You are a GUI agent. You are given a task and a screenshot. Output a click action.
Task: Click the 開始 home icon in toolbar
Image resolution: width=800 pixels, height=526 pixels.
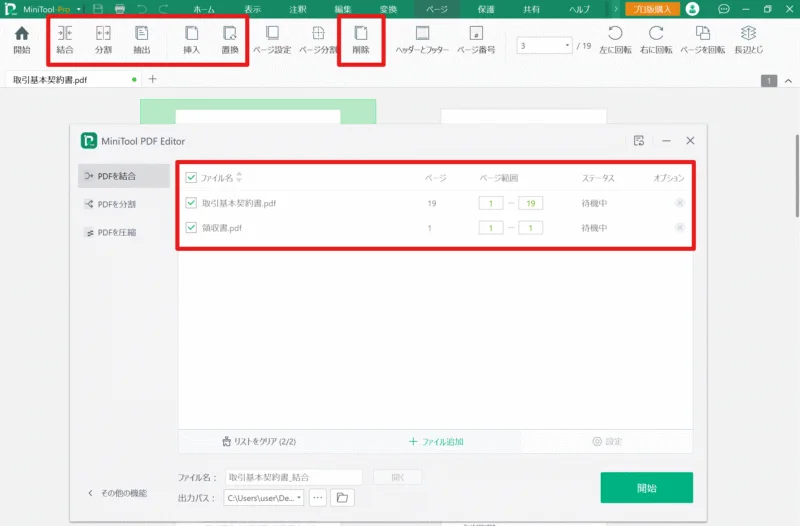[x=22, y=40]
